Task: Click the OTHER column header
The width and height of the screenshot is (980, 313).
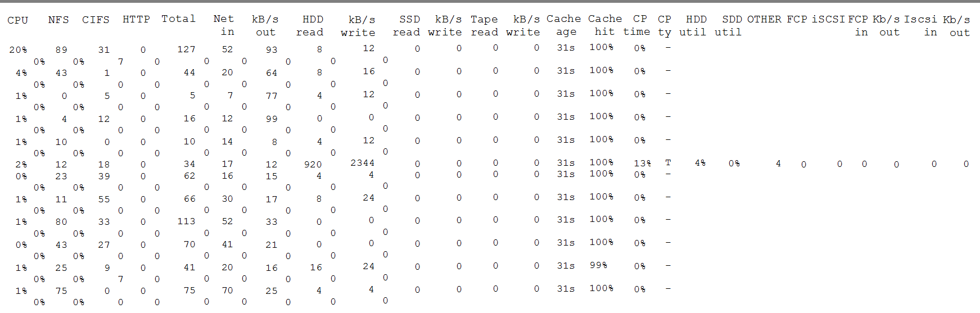Action: tap(764, 19)
